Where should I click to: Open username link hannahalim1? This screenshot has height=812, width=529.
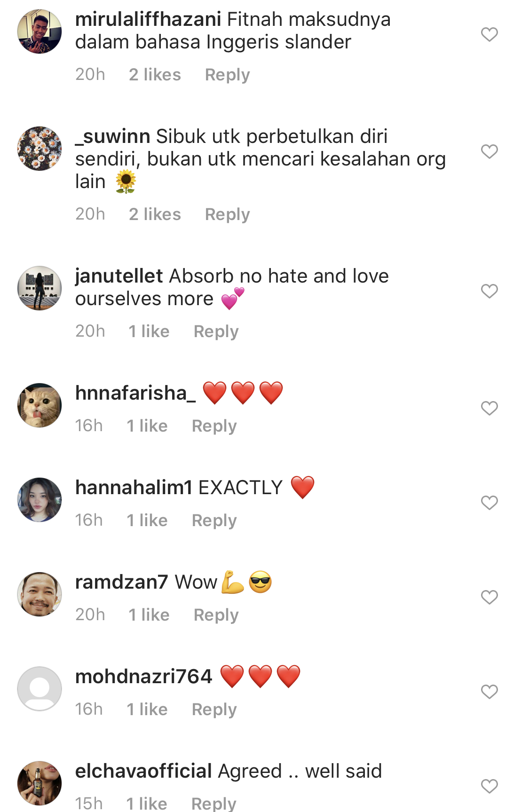(x=134, y=488)
